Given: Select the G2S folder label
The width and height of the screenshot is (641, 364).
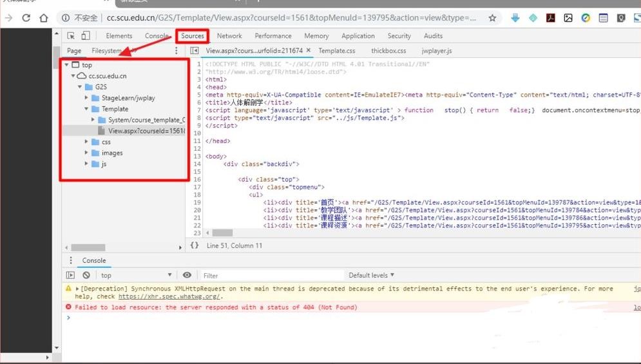Looking at the screenshot, I should pyautogui.click(x=101, y=87).
